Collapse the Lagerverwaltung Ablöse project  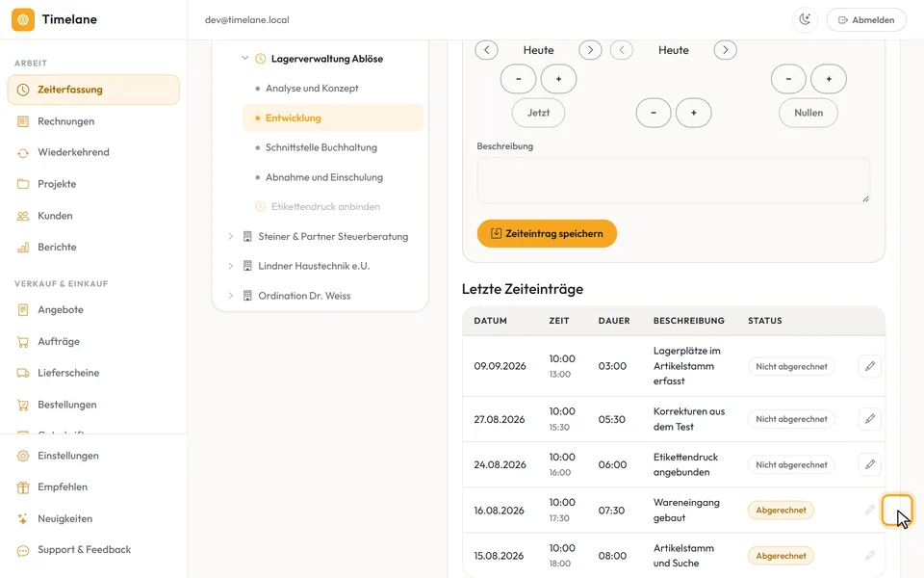pyautogui.click(x=245, y=59)
